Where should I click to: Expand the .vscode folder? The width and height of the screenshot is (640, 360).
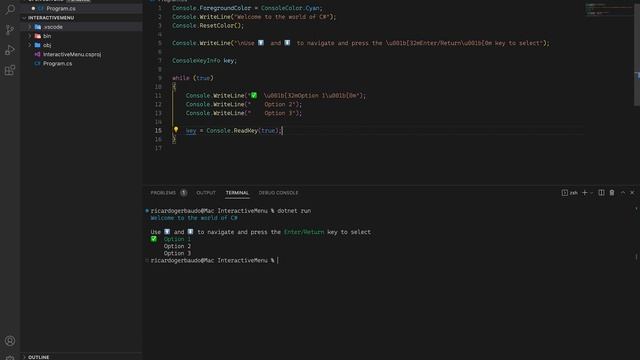click(x=81, y=27)
